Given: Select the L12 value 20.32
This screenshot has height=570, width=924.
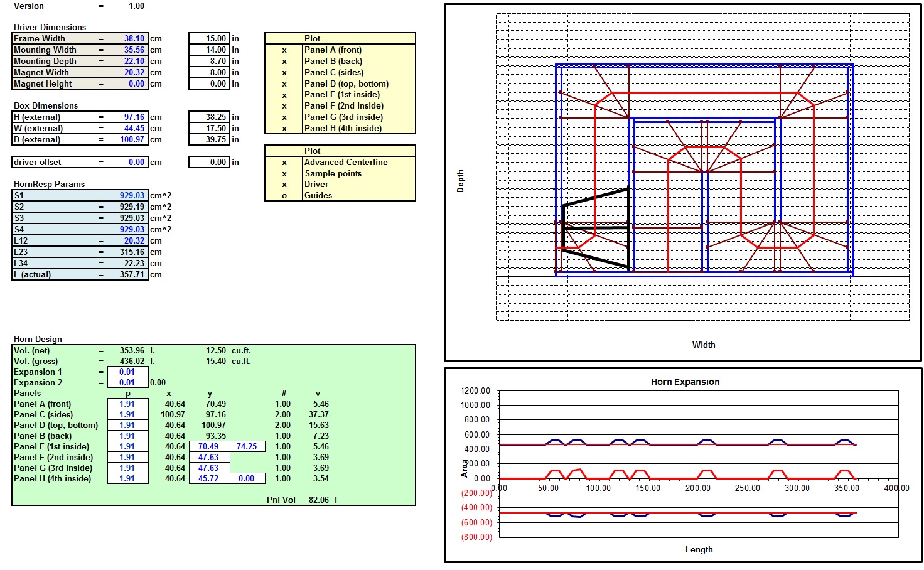Looking at the screenshot, I should (x=128, y=240).
